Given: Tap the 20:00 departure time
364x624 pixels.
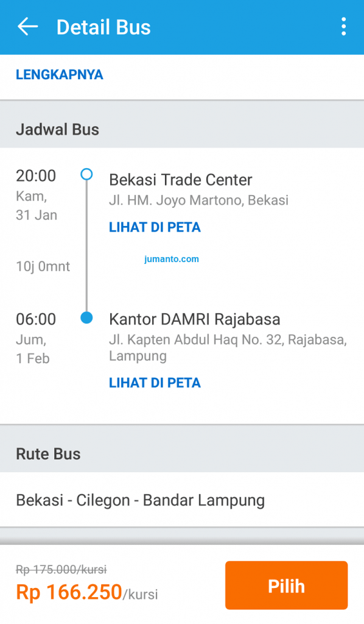Looking at the screenshot, I should (36, 176).
